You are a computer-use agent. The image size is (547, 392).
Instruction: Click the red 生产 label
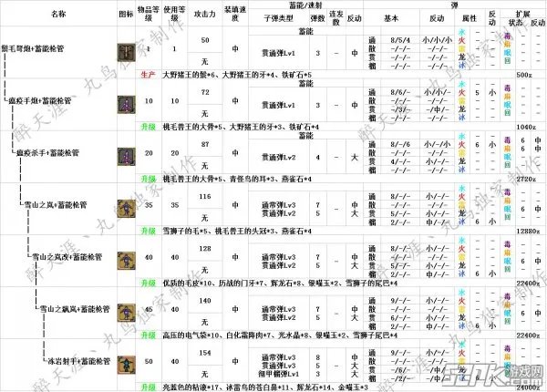coord(149,75)
